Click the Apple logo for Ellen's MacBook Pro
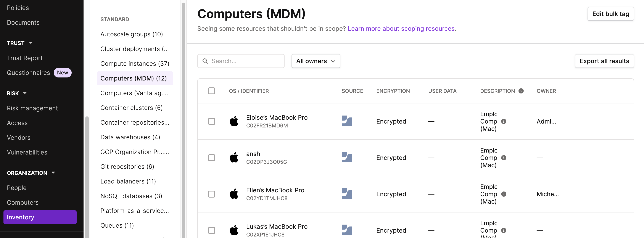The image size is (644, 238). [x=234, y=194]
